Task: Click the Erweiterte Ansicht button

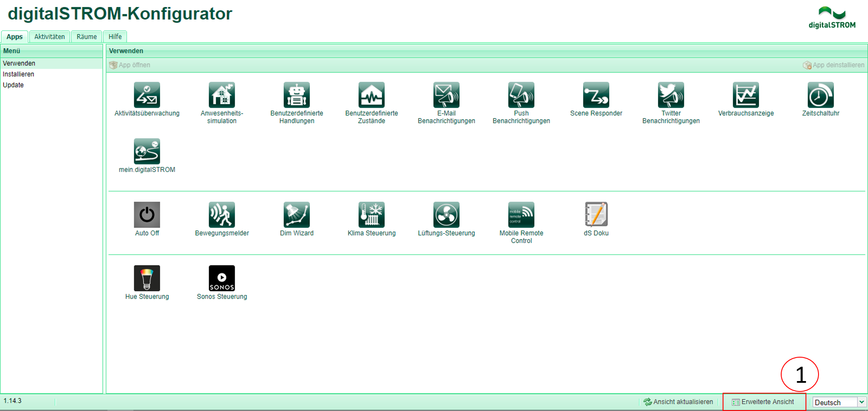Action: click(763, 402)
